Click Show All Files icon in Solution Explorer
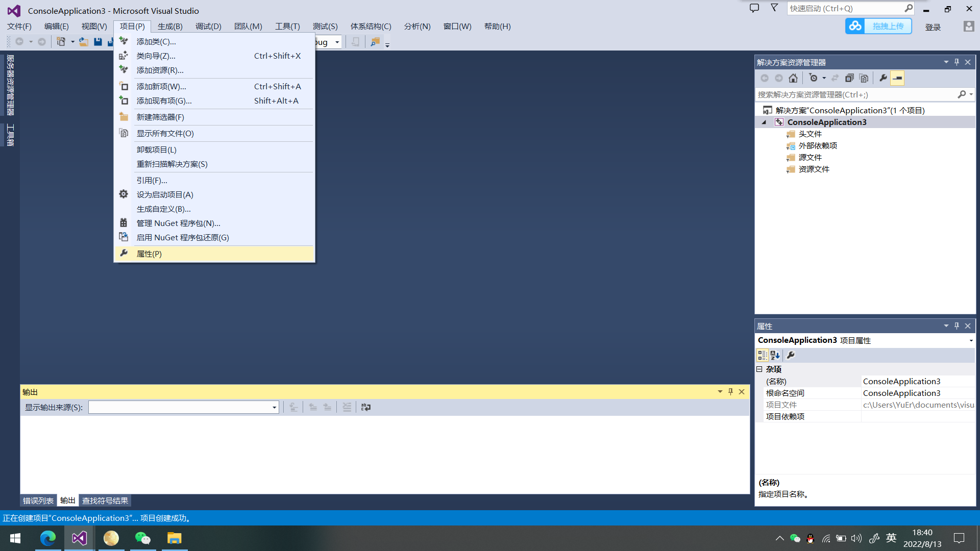The image size is (980, 551). pyautogui.click(x=864, y=78)
